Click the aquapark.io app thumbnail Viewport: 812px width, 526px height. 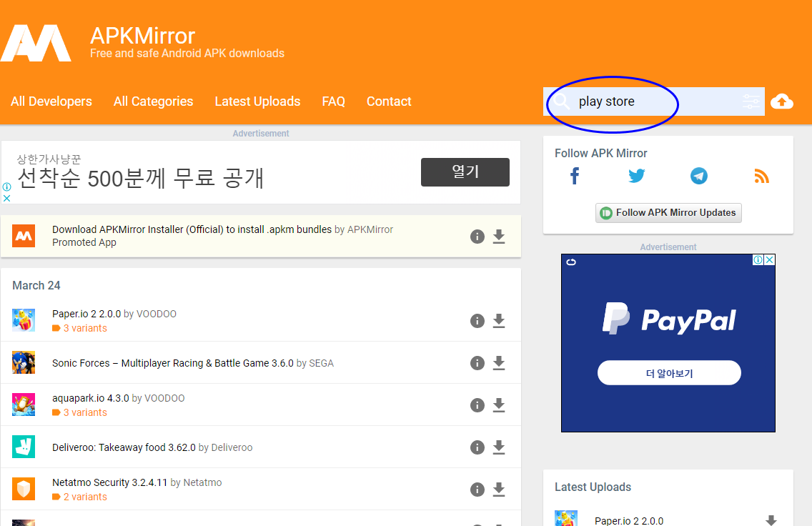24,405
